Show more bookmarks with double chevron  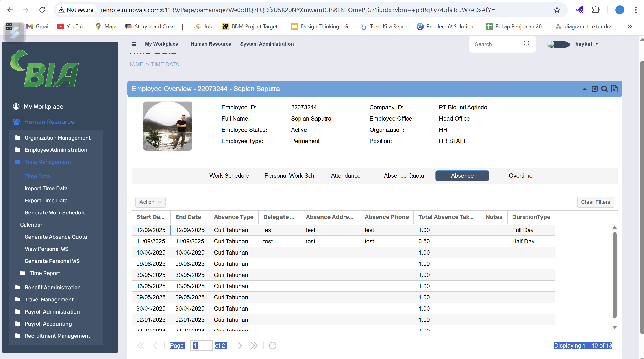click(x=629, y=26)
